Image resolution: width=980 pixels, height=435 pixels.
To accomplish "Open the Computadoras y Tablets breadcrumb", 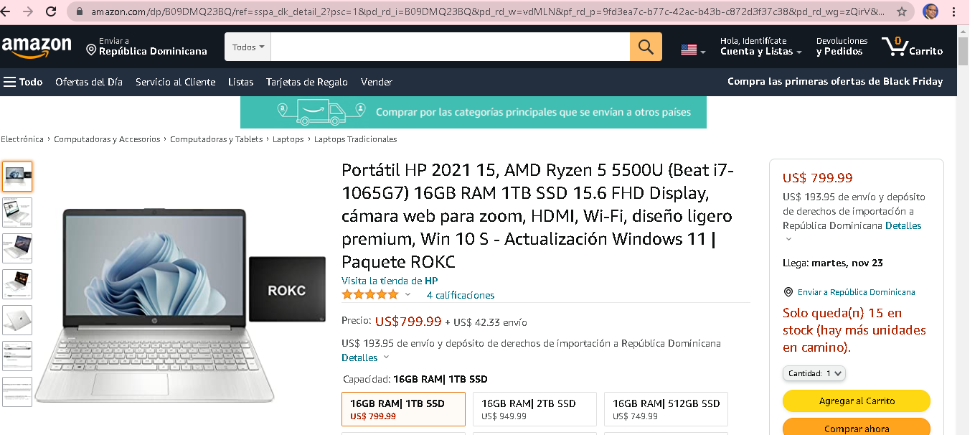I will point(216,139).
